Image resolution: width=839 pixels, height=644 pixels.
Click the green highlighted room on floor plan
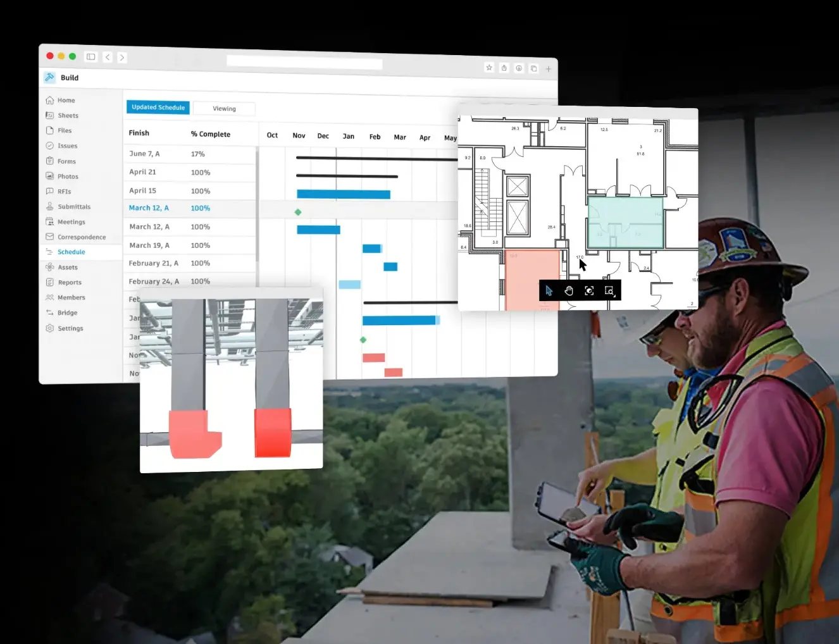(x=625, y=222)
